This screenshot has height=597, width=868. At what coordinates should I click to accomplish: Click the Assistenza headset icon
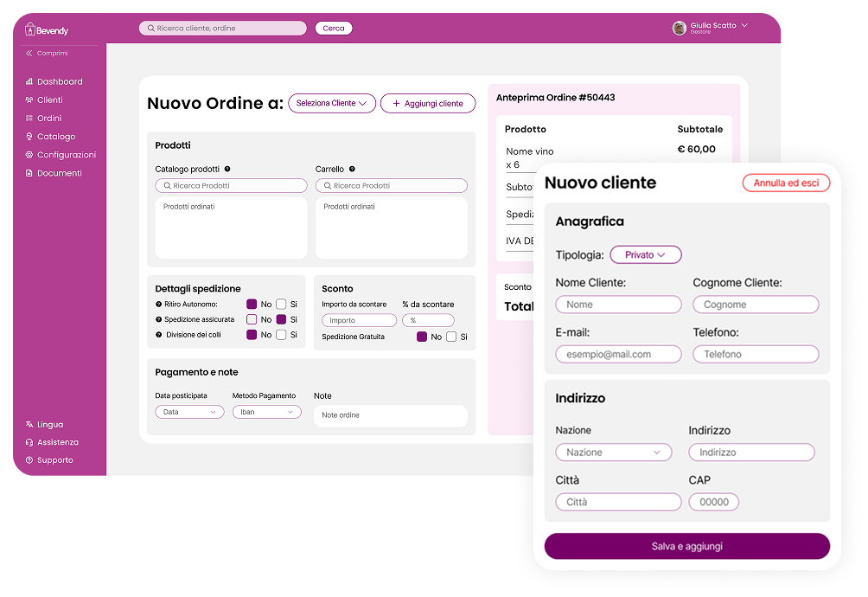coord(29,442)
